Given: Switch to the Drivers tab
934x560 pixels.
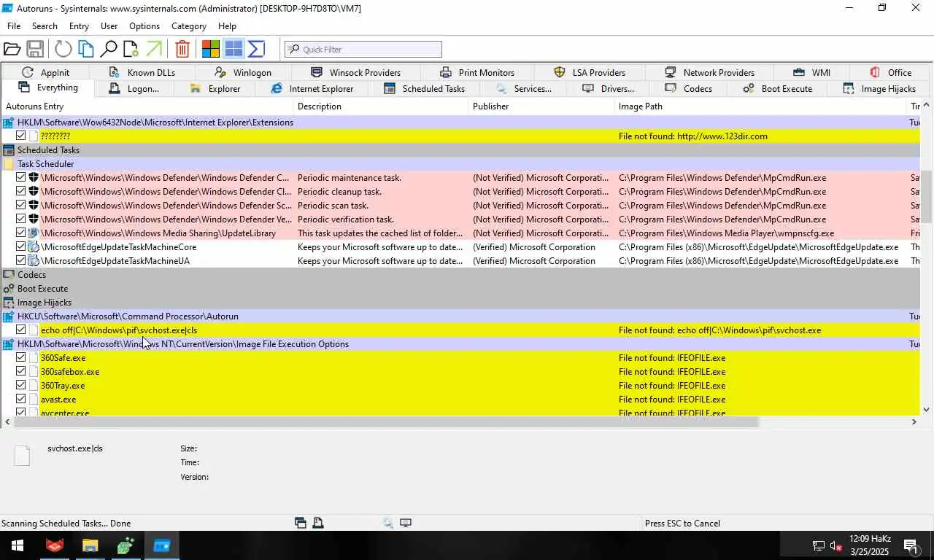Looking at the screenshot, I should point(608,88).
